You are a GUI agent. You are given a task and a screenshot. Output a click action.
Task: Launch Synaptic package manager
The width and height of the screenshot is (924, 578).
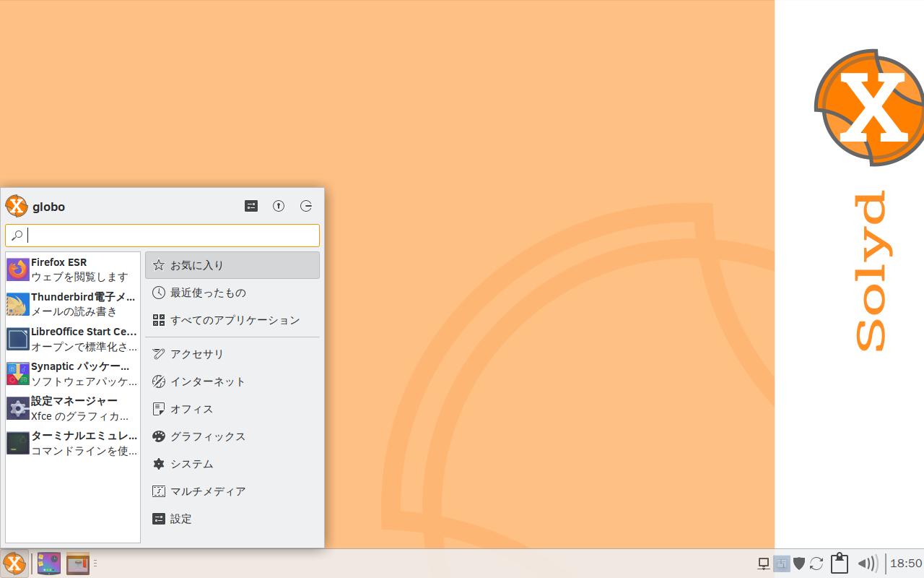click(72, 374)
